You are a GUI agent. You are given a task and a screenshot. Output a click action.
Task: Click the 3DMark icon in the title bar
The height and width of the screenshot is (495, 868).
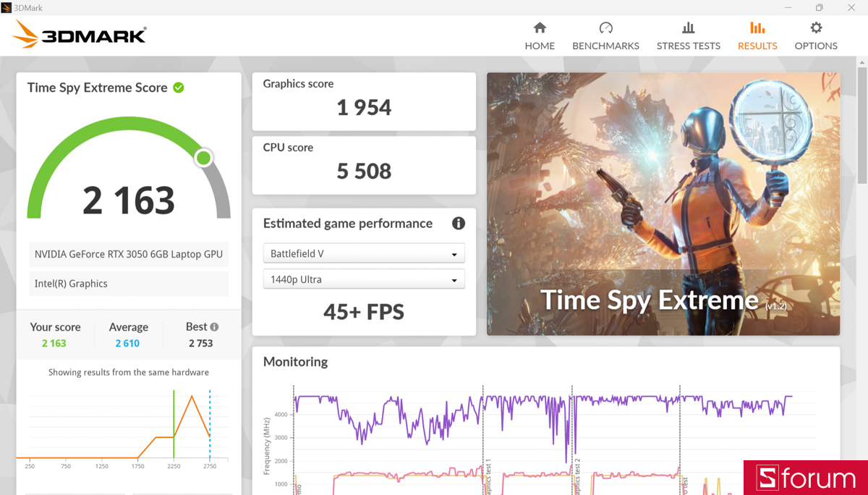(x=7, y=7)
